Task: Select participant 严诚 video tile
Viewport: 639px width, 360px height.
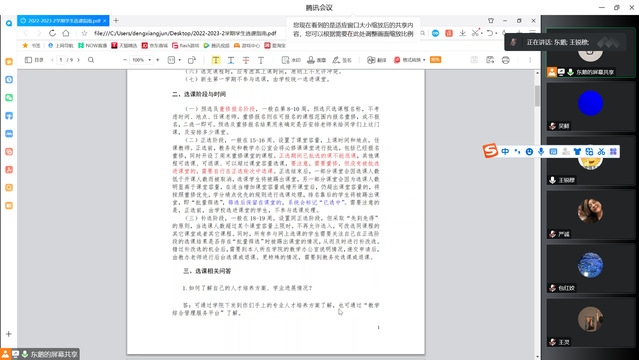Action: 591,215
